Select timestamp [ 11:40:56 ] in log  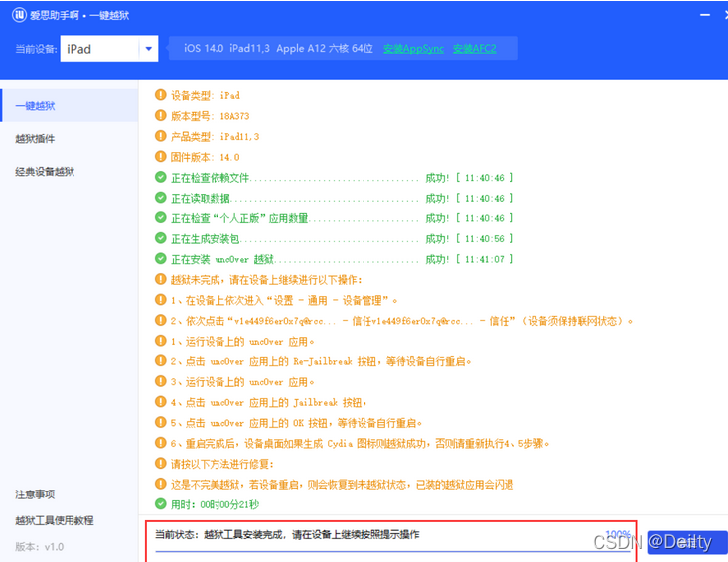[485, 239]
